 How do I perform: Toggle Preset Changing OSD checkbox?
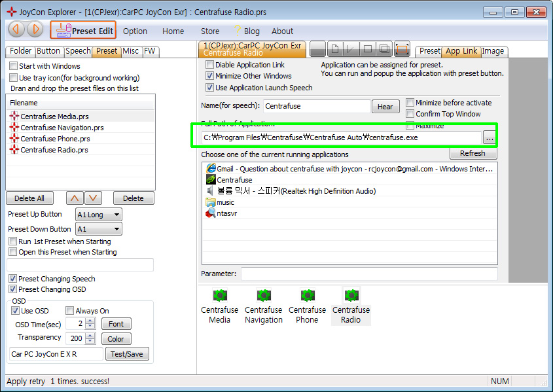coord(12,289)
